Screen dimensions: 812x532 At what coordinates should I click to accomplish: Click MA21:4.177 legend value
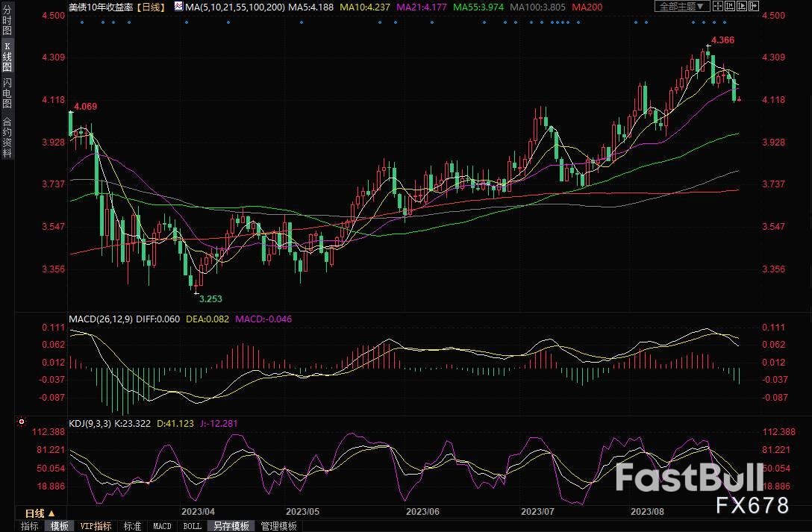[422, 7]
